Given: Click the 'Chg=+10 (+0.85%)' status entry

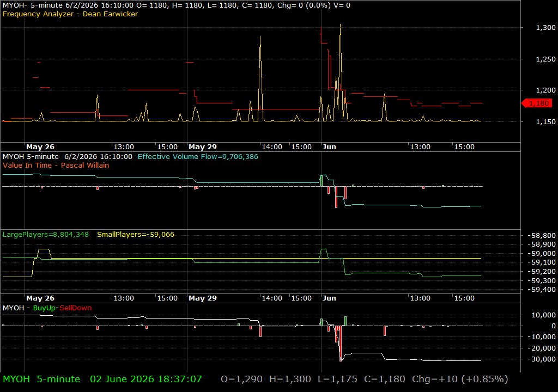Looking at the screenshot, I should click(460, 379).
